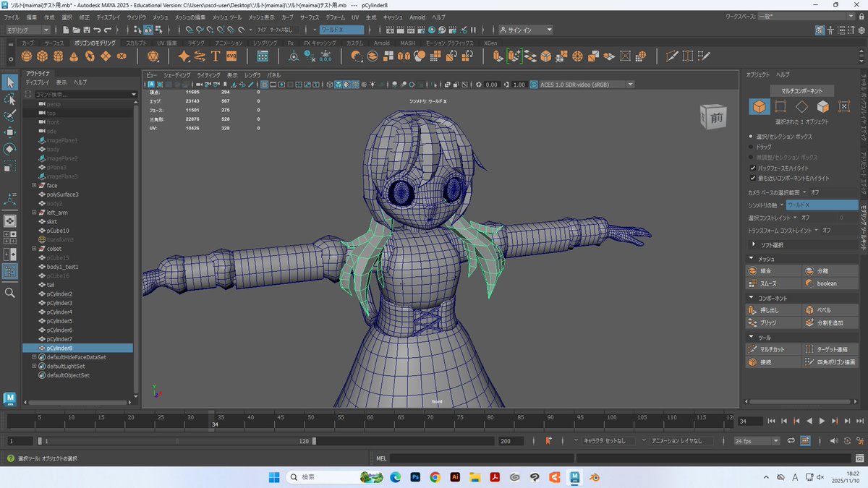Image resolution: width=868 pixels, height=488 pixels.
Task: Open the メッシュ menu
Action: [x=160, y=17]
